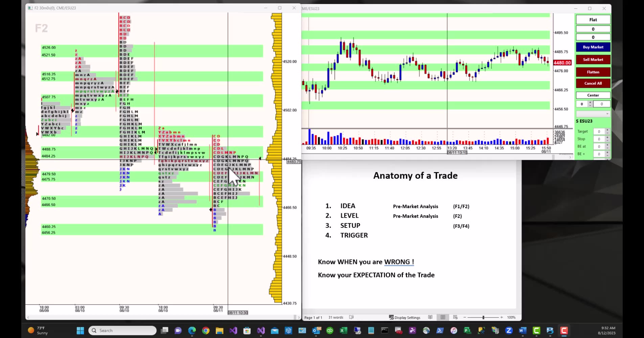
Task: Toggle Web Layout view in Word
Action: point(455,317)
